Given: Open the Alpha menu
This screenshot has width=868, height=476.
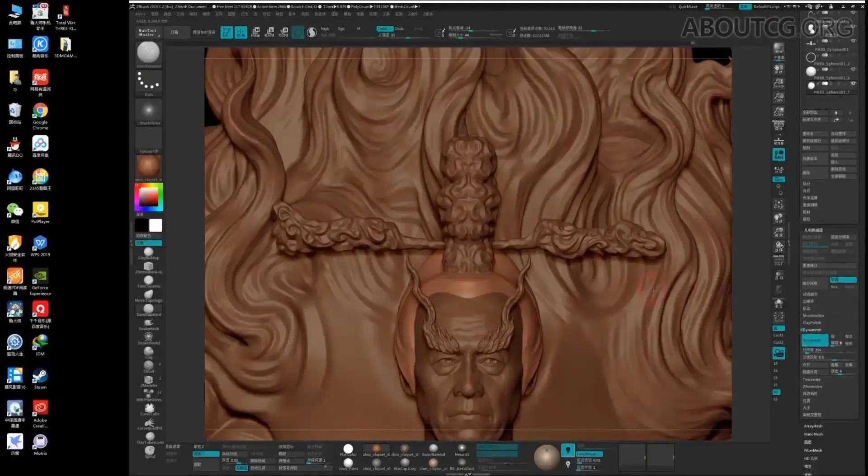Looking at the screenshot, I should click(x=141, y=14).
